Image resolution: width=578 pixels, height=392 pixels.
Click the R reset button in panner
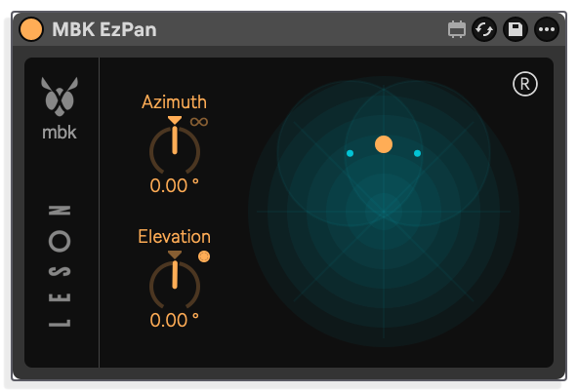(525, 84)
